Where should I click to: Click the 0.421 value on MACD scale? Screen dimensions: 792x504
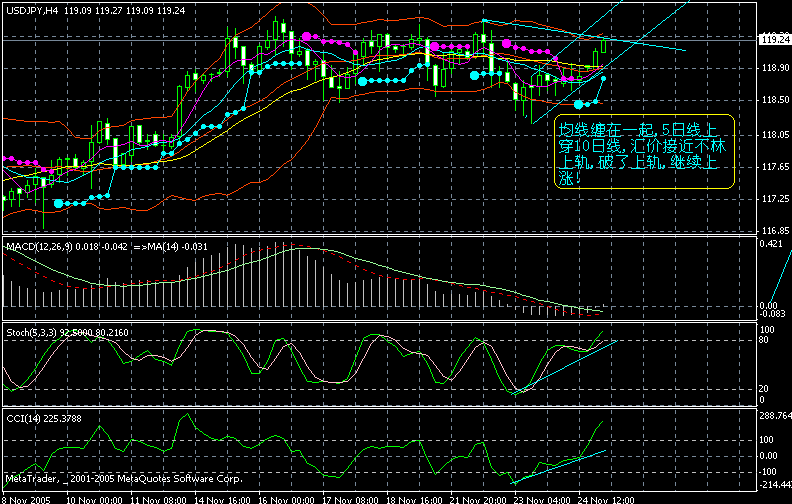point(771,244)
